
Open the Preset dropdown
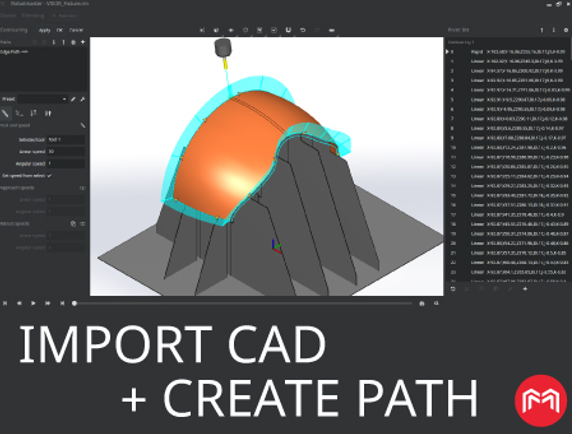tap(43, 99)
